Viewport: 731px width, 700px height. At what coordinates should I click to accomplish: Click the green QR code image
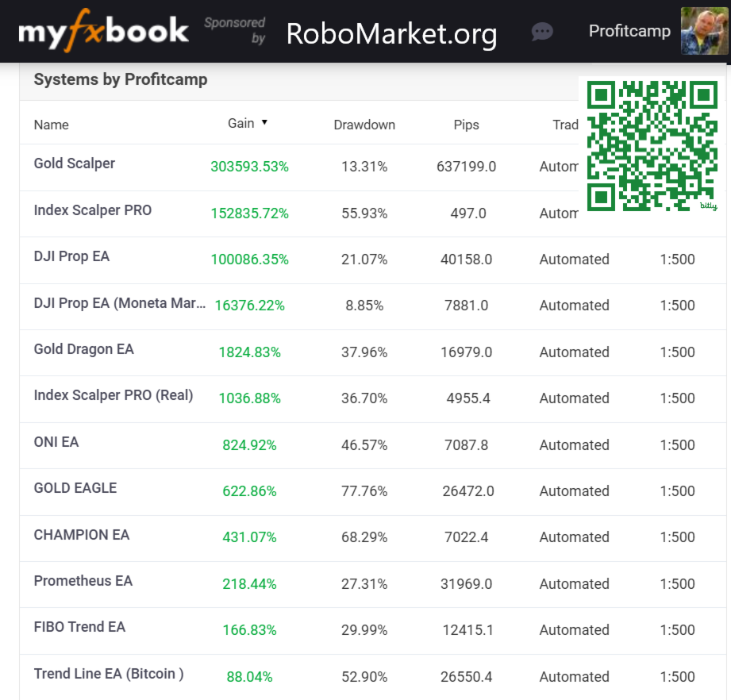[651, 146]
